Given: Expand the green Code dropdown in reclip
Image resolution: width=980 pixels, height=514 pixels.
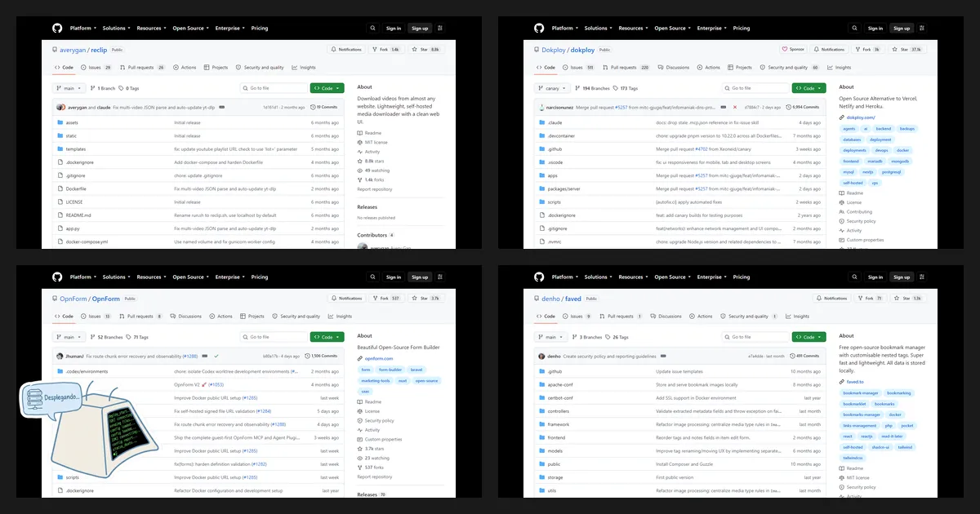Looking at the screenshot, I should (327, 88).
